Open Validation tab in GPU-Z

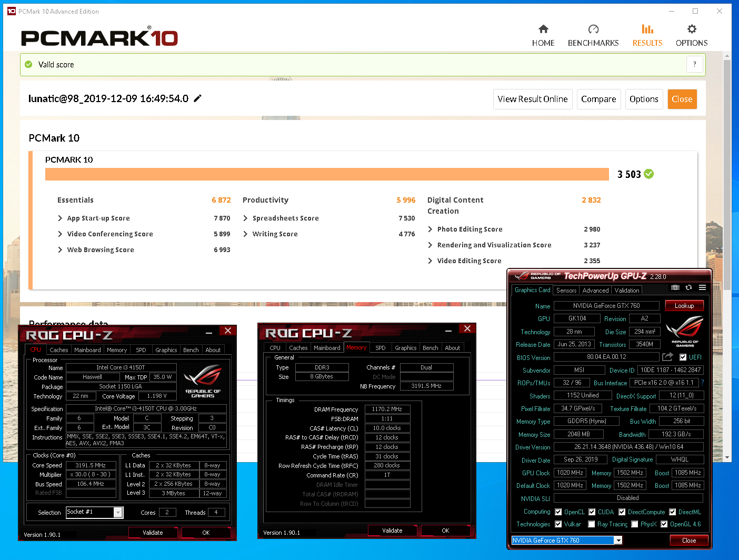click(627, 290)
